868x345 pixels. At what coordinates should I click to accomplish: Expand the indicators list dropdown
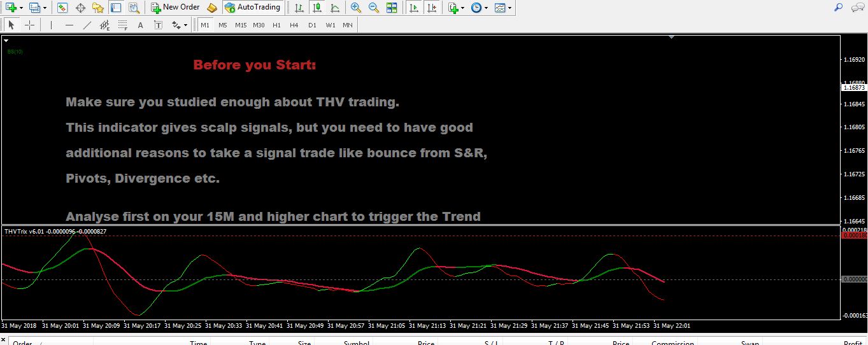click(462, 8)
